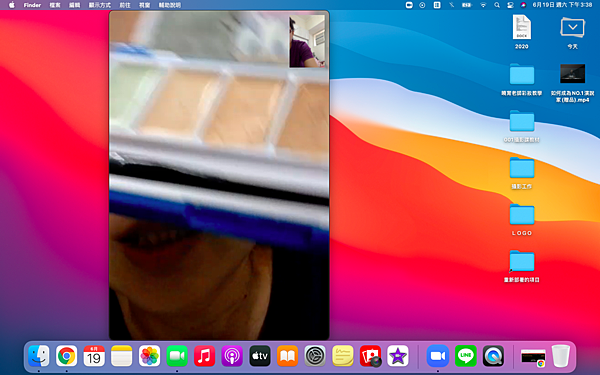The height and width of the screenshot is (375, 600).
Task: Open the 視窗 menu
Action: tap(144, 5)
